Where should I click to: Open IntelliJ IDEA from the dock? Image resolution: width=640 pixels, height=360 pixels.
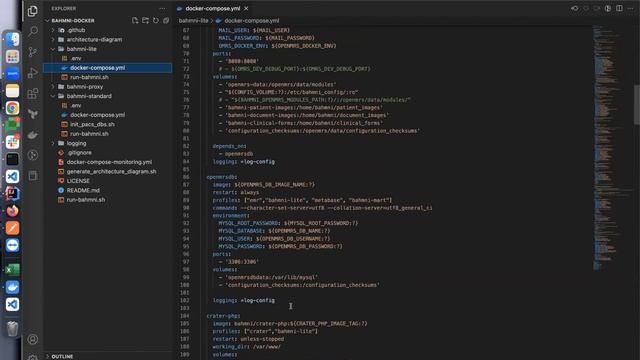[12, 193]
